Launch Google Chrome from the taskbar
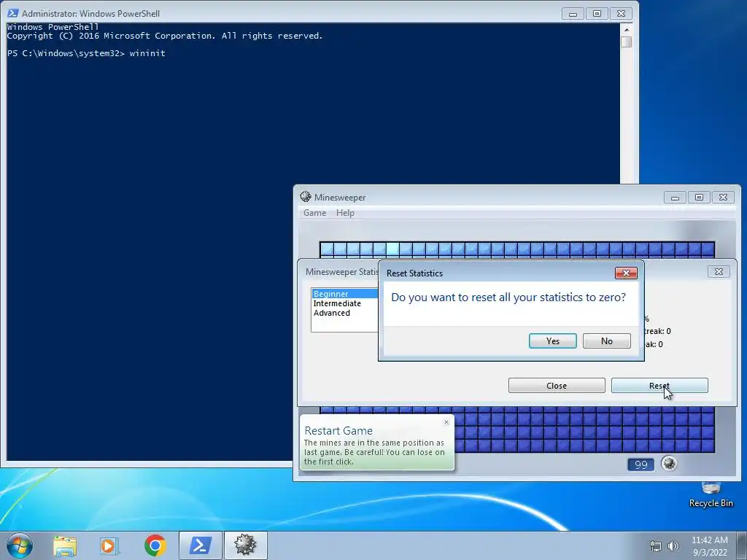Image resolution: width=747 pixels, height=560 pixels. 155,545
